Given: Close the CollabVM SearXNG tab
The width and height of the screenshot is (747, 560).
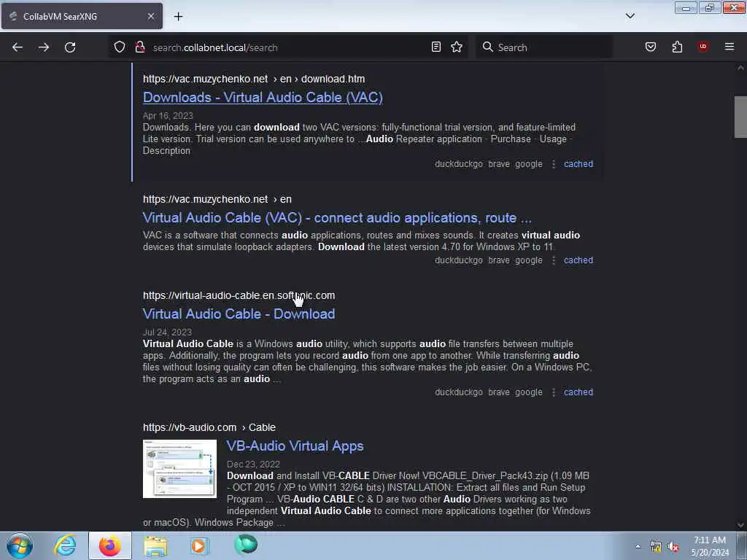Looking at the screenshot, I should tap(151, 16).
